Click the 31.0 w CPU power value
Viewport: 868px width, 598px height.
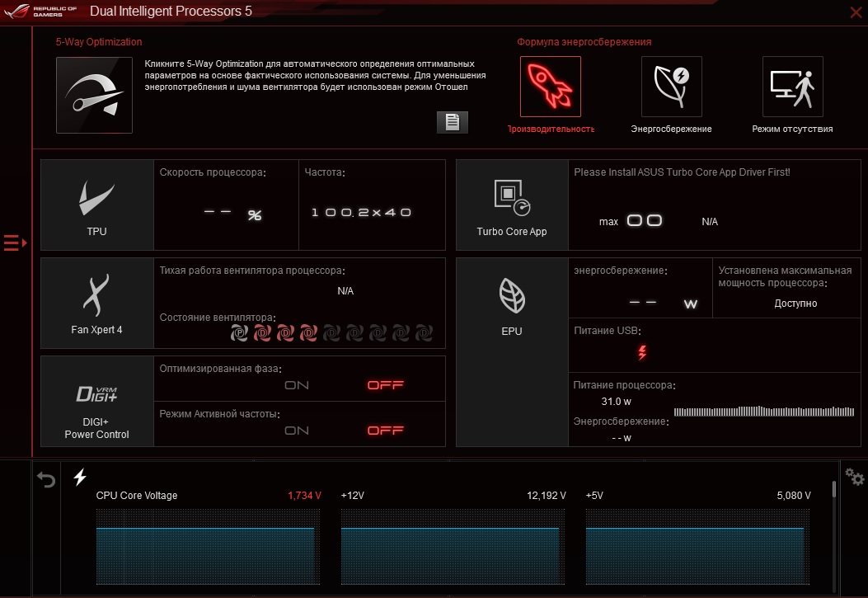pos(616,402)
